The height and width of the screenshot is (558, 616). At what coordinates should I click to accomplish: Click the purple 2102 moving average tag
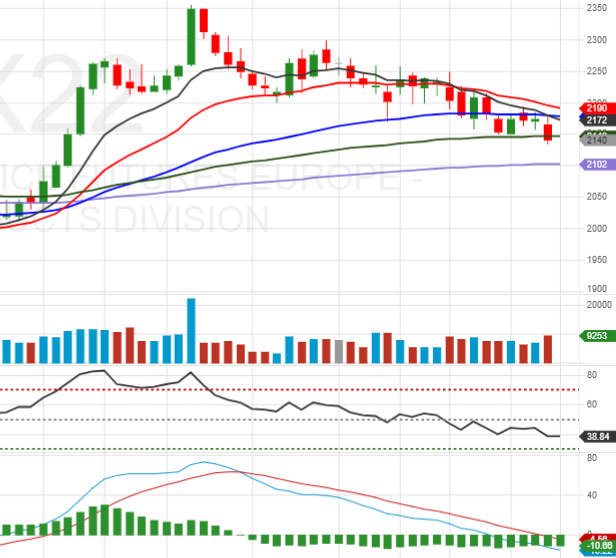click(x=598, y=164)
